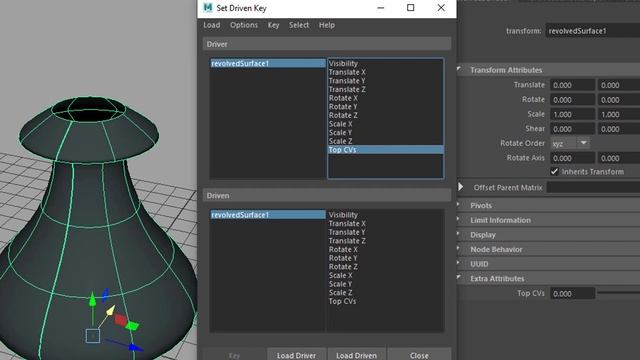The image size is (640, 360).
Task: Open the Key menu
Action: 273,25
